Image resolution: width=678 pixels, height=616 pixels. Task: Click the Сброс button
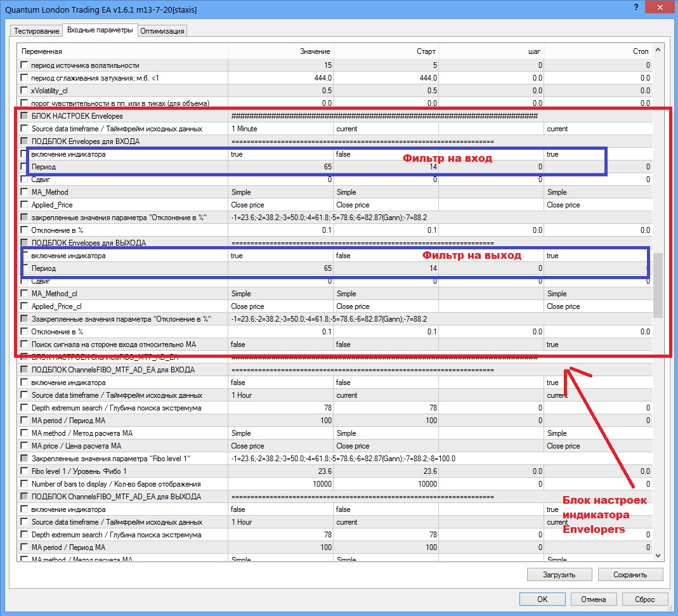pyautogui.click(x=645, y=599)
